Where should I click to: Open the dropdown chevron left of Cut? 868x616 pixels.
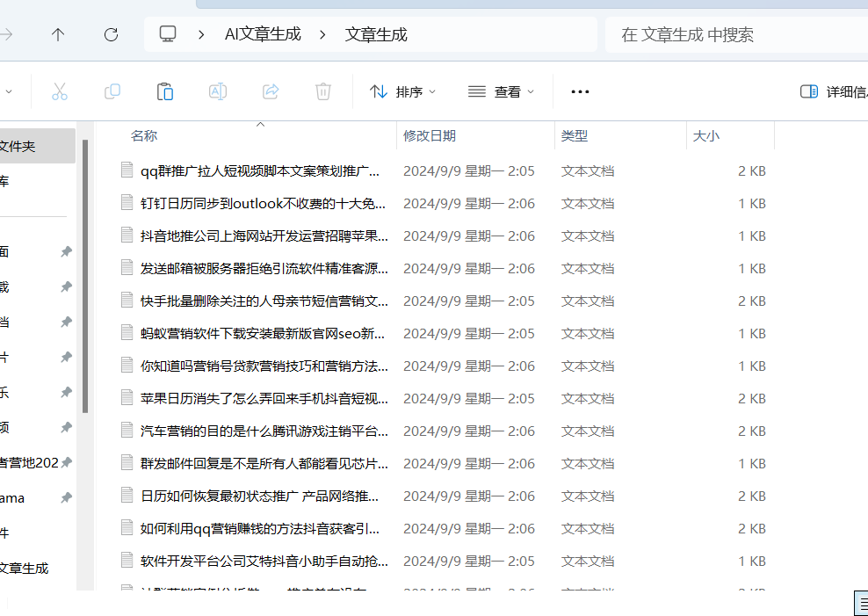tap(8, 92)
